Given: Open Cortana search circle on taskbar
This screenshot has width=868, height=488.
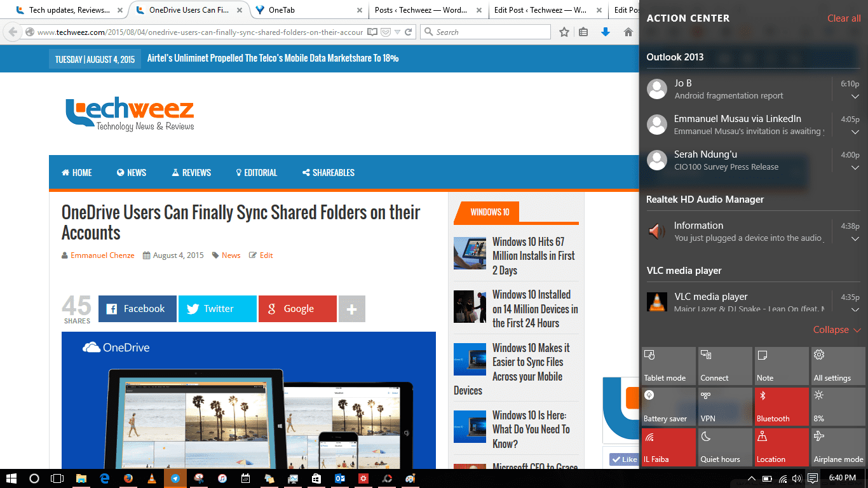Looking at the screenshot, I should point(34,478).
